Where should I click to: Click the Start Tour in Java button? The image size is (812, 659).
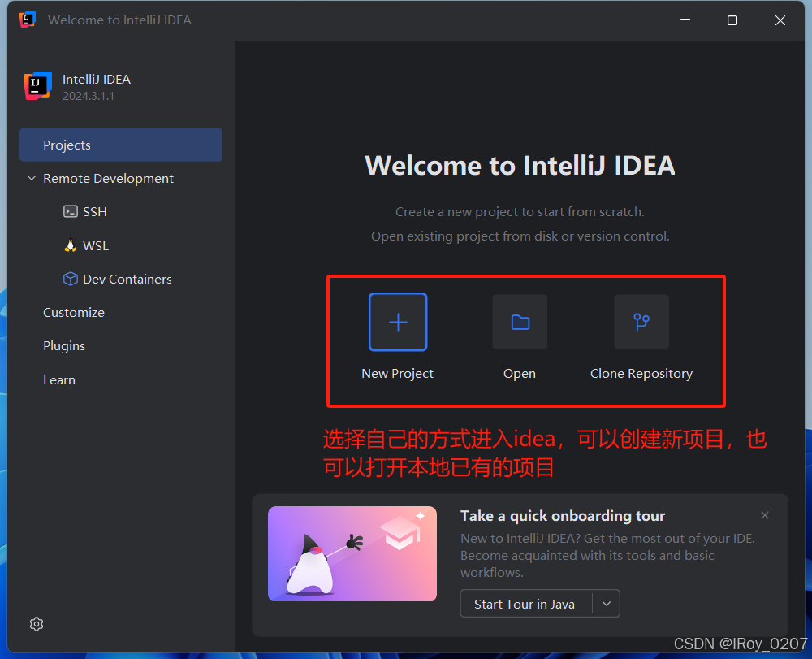525,604
